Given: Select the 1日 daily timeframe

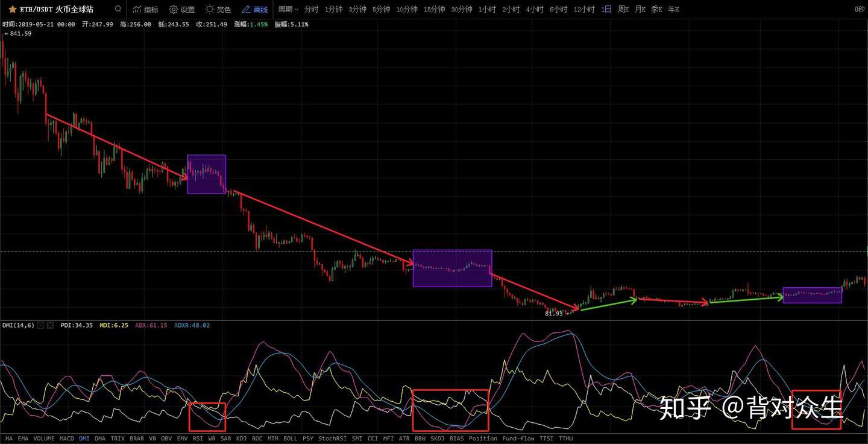Looking at the screenshot, I should (x=606, y=10).
